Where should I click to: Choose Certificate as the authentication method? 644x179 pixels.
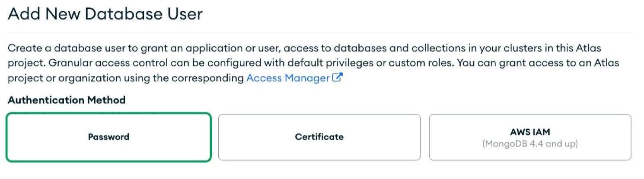pos(319,137)
